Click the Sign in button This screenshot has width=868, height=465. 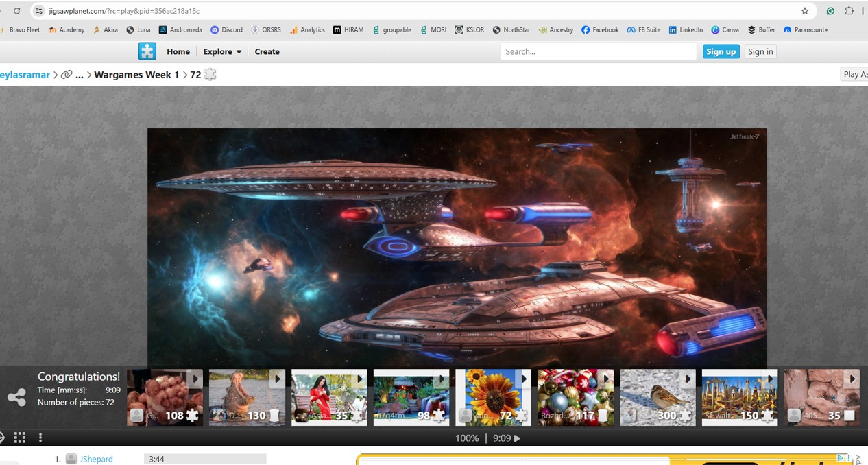pos(760,51)
